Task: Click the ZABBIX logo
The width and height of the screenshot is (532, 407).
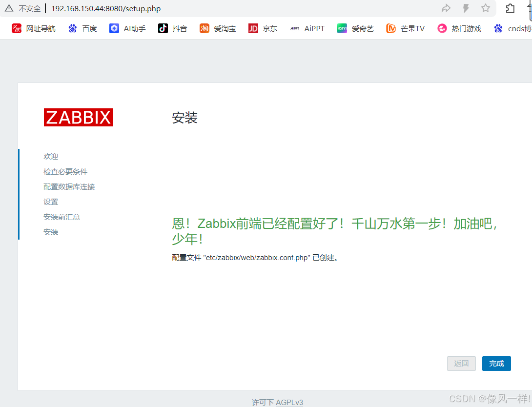Action: 79,117
